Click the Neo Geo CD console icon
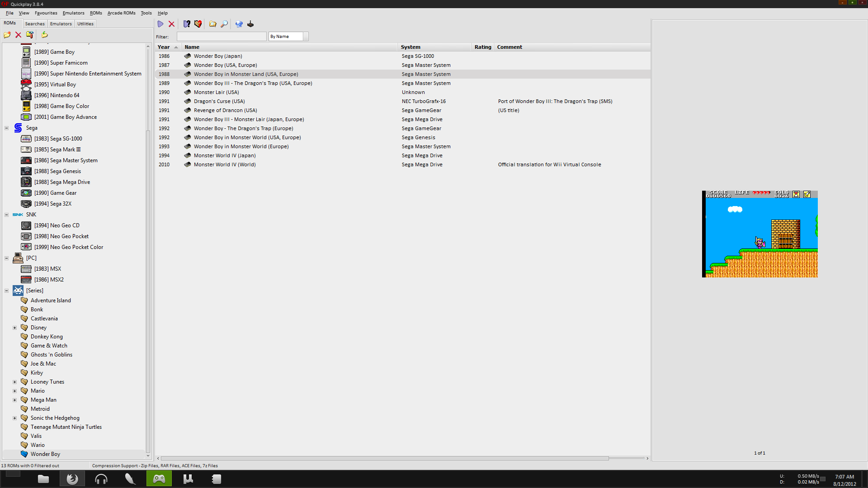868x488 pixels. point(26,225)
